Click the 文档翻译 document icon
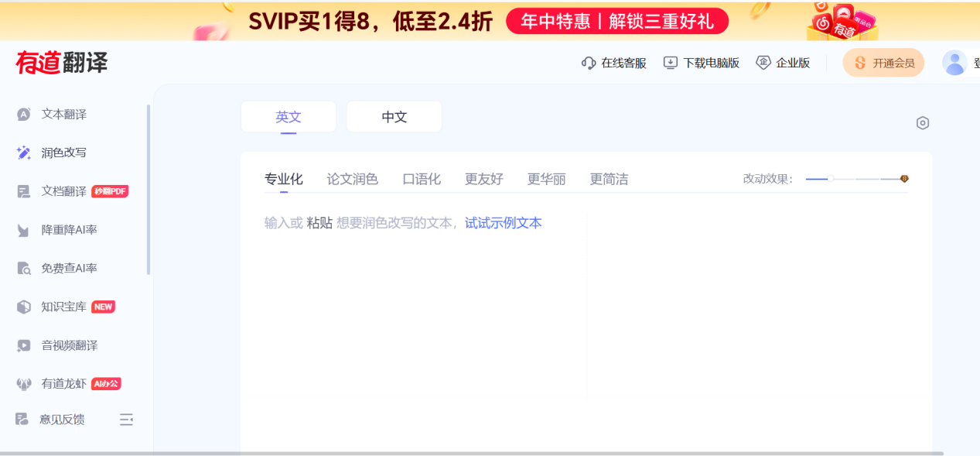The width and height of the screenshot is (980, 456). coord(23,191)
